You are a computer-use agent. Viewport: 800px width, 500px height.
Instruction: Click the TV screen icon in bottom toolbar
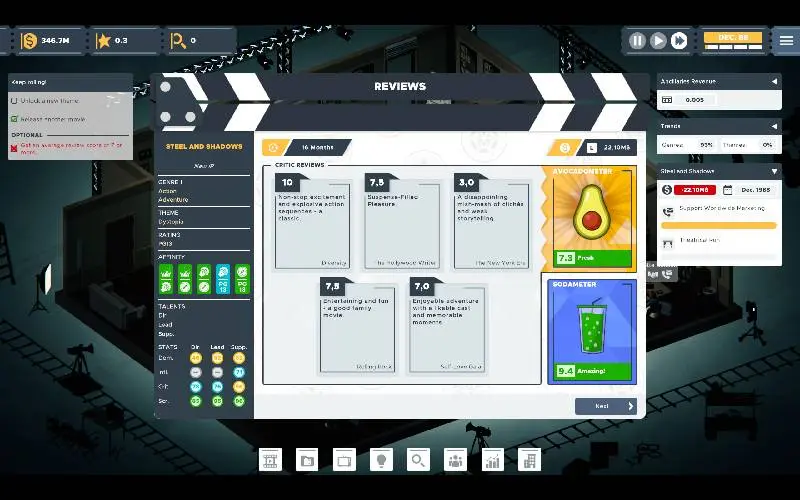click(x=344, y=460)
